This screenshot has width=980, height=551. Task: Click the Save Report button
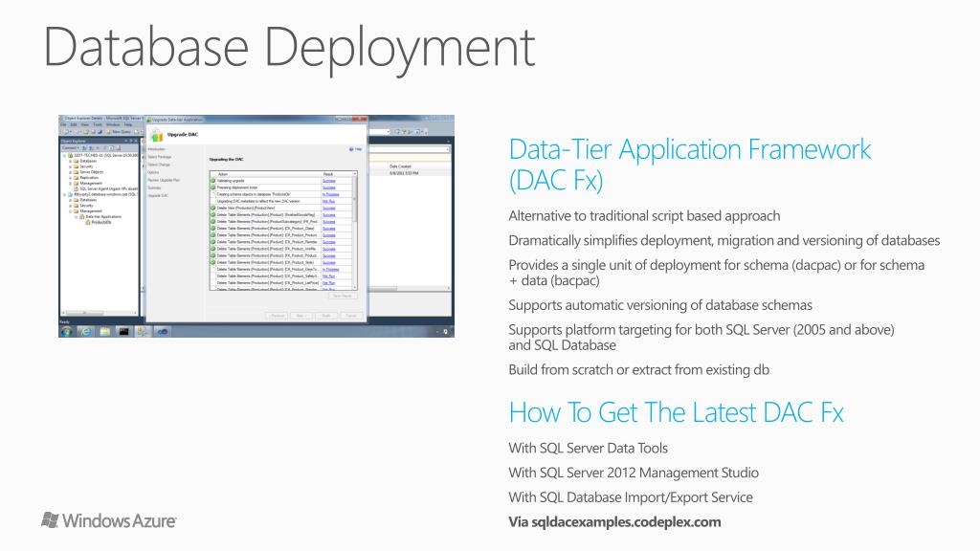[x=343, y=296]
